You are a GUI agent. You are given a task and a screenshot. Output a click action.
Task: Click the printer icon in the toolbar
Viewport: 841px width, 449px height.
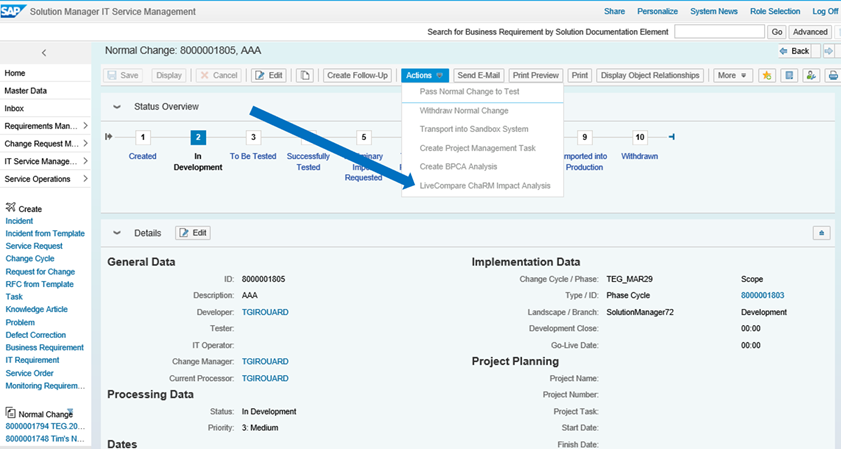tap(832, 75)
